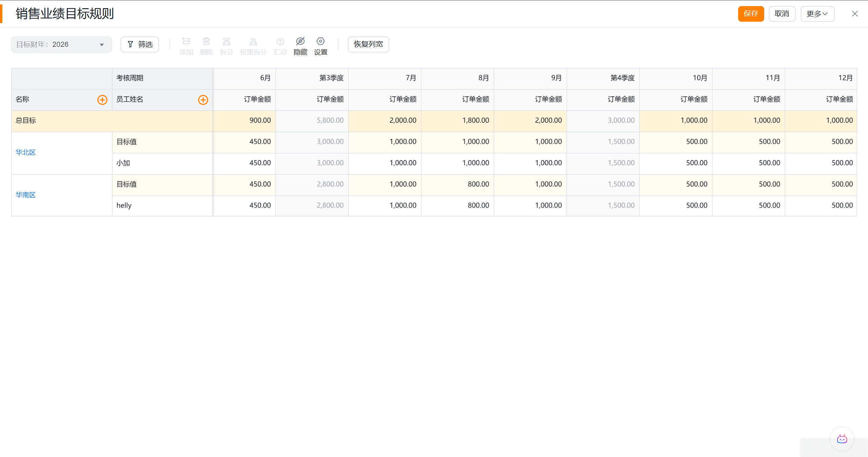Open the AI assistant robot icon

point(842,439)
